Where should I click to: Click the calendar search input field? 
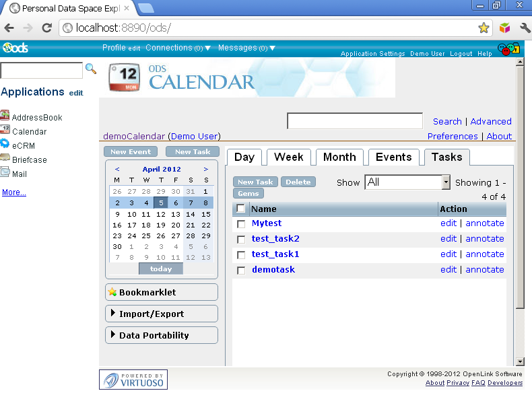click(355, 120)
